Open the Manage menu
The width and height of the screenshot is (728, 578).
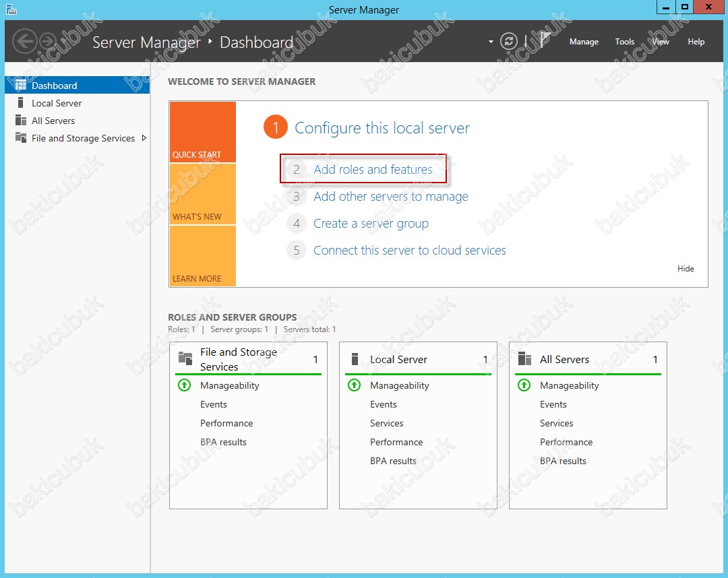(584, 42)
